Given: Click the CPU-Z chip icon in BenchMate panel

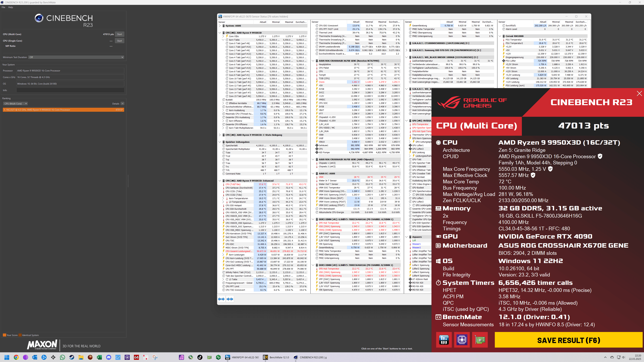Looking at the screenshot, I should 462,340.
